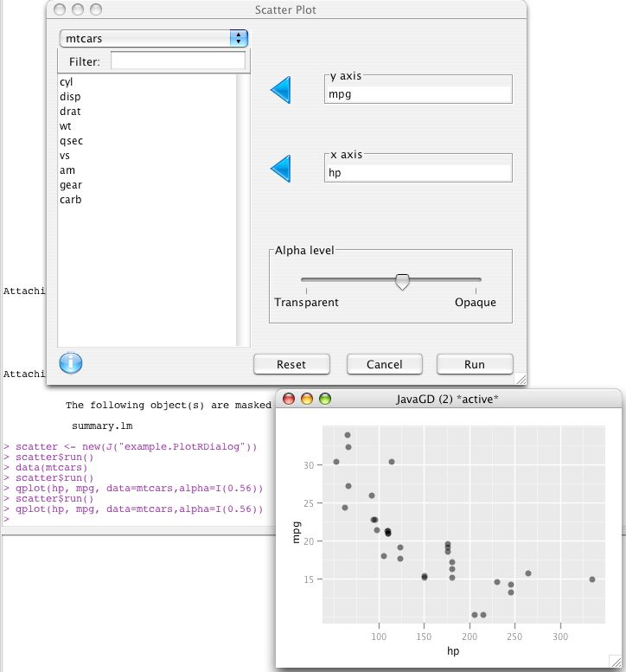Close the JavaGD plot window
The image size is (626, 672).
(289, 399)
